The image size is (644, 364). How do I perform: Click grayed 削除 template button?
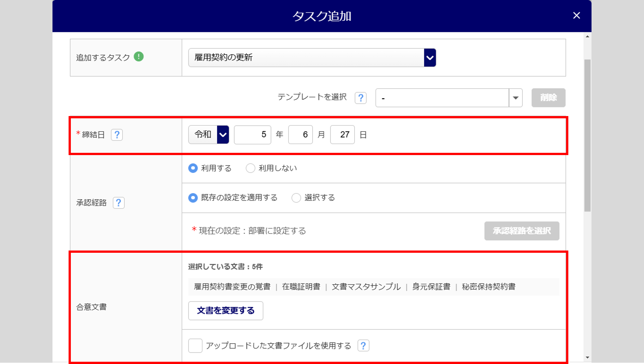[548, 98]
